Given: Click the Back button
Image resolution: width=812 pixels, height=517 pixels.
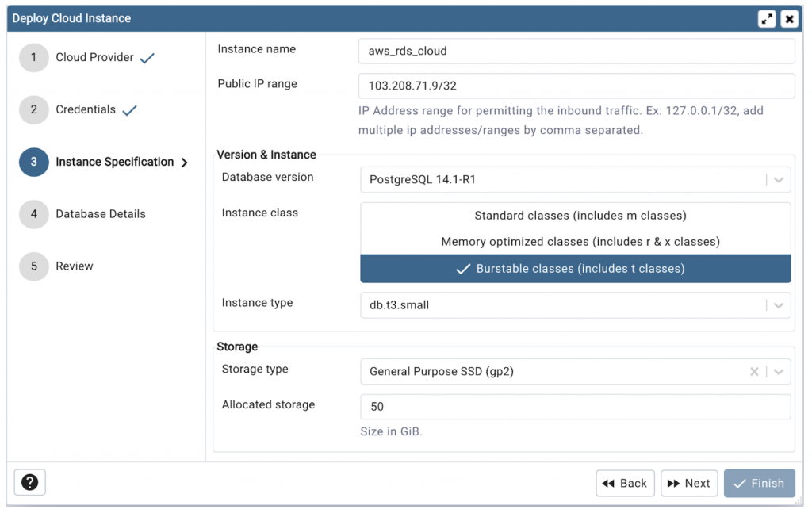Looking at the screenshot, I should [625, 483].
